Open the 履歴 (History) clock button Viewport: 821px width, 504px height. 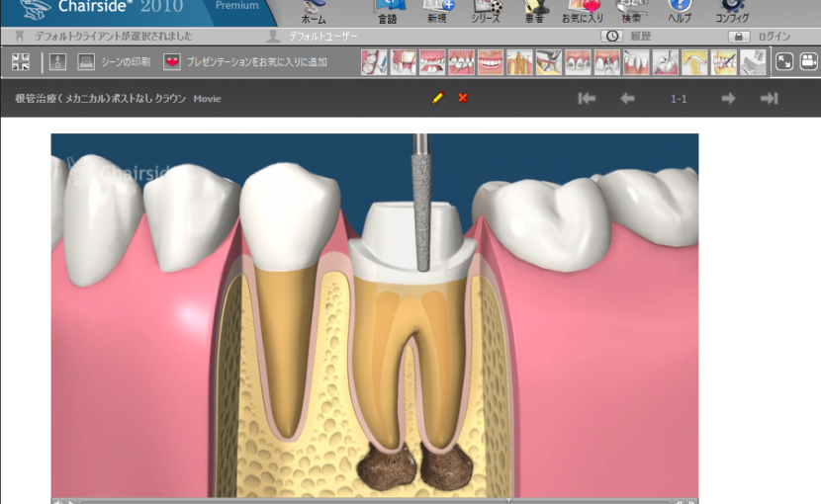612,37
